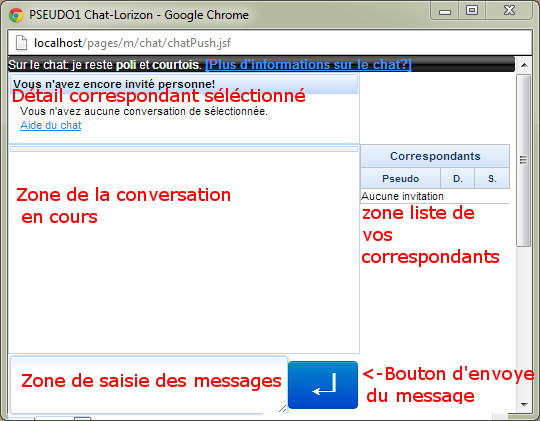This screenshot has height=421, width=540.
Task: Click the vertical scrollbar thumb
Action: [x=523, y=160]
